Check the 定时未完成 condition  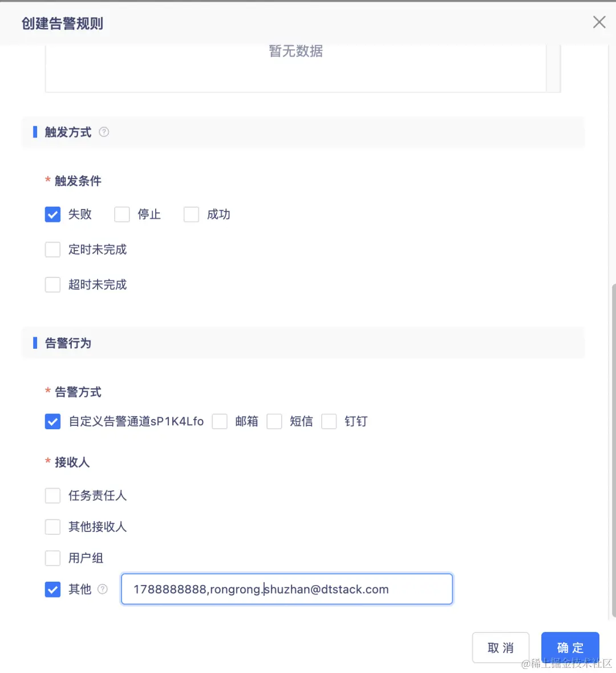coord(52,249)
